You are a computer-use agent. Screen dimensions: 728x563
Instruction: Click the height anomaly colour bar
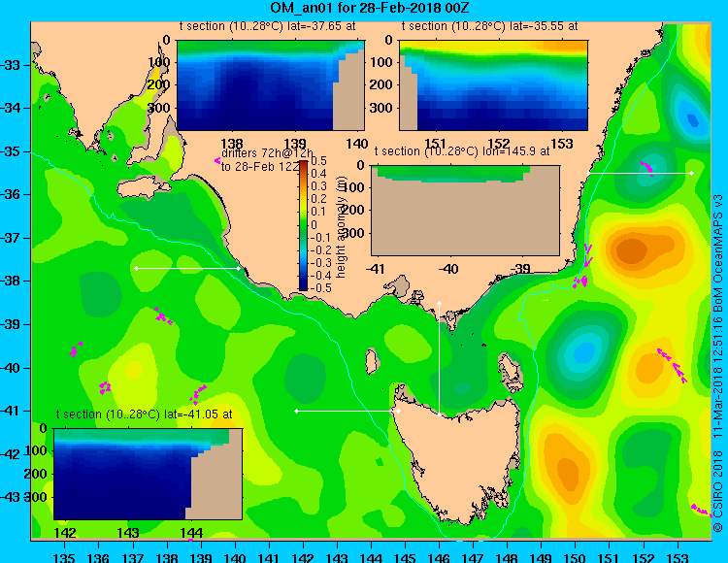pos(303,225)
